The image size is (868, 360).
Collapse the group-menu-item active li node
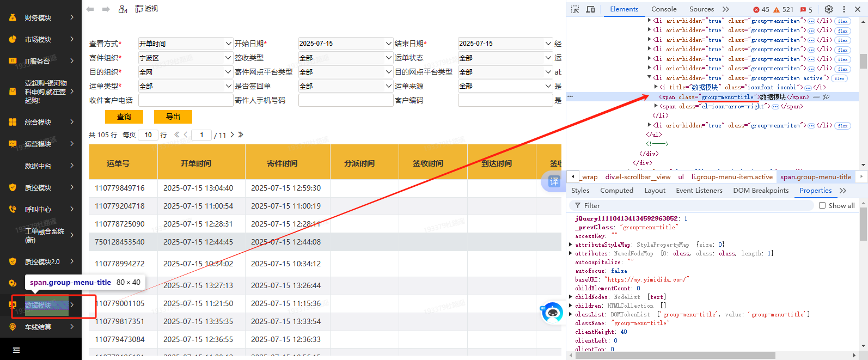pos(649,77)
